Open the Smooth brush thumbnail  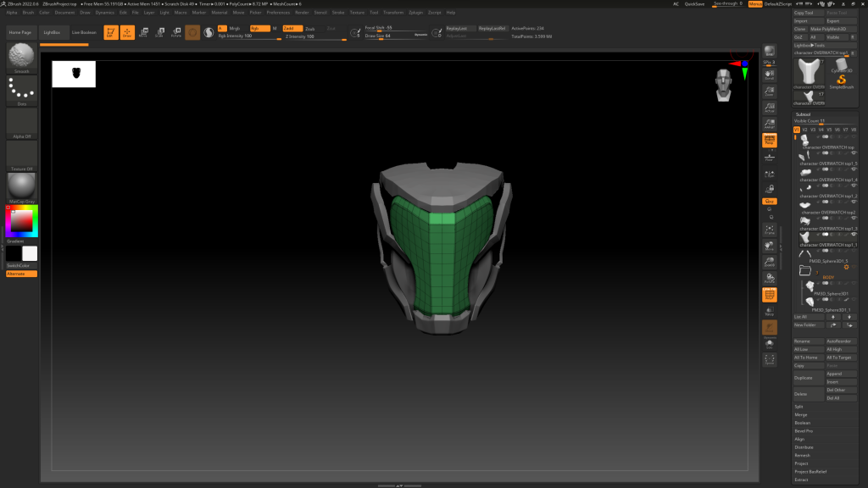(21, 58)
